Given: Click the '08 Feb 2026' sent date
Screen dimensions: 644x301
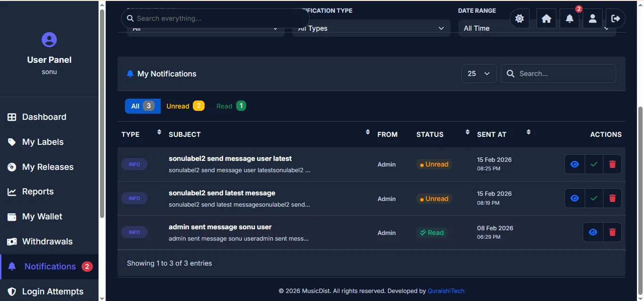Looking at the screenshot, I should tap(495, 228).
